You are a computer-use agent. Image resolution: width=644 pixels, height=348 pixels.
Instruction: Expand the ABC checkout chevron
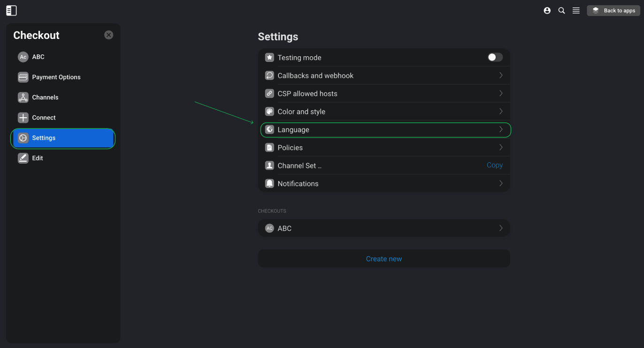(501, 228)
